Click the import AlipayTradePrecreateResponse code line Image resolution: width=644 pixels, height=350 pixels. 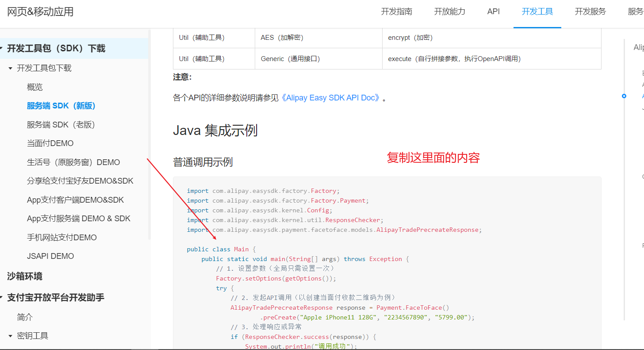[x=334, y=230]
